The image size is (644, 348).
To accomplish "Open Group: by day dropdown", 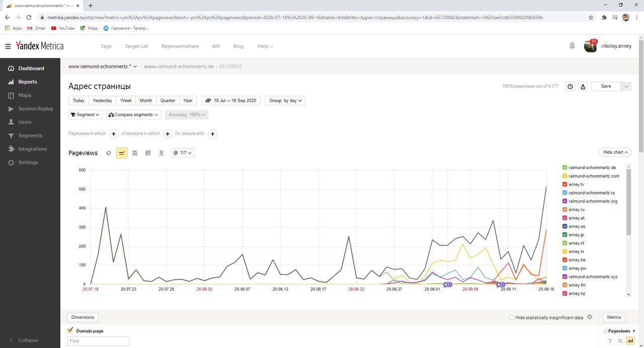I will 285,100.
